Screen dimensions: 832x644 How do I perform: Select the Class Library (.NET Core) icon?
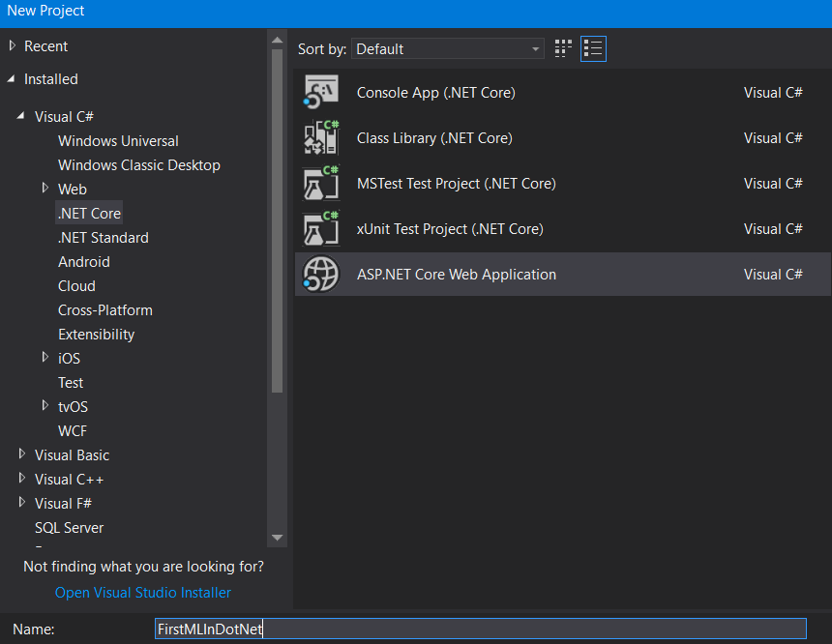[321, 138]
